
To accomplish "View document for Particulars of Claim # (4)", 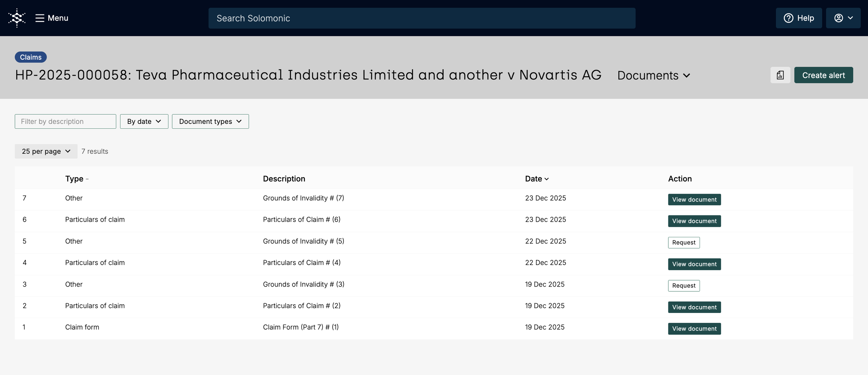I will [x=694, y=264].
